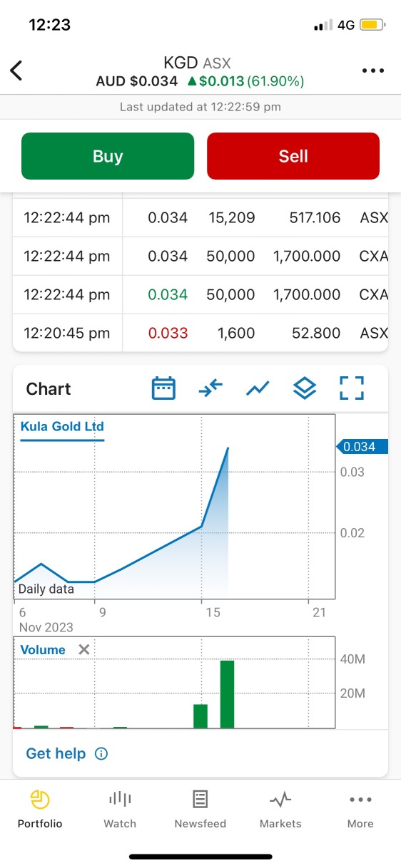
Task: Select the red 0.033 trade price
Action: 168,333
